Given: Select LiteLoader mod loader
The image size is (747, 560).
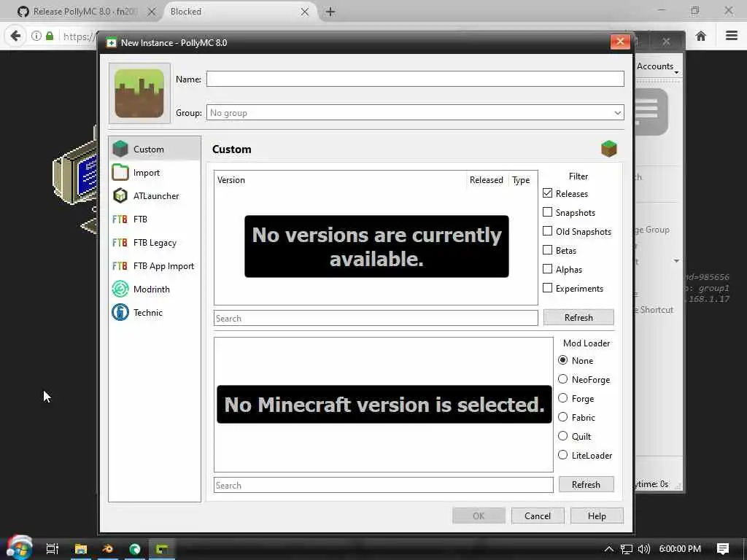Looking at the screenshot, I should (562, 455).
